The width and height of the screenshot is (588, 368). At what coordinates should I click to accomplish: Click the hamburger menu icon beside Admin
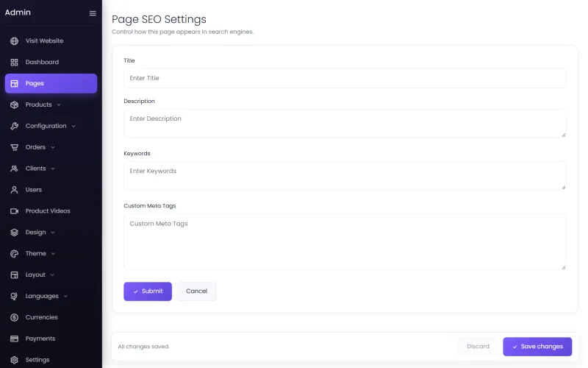(93, 13)
